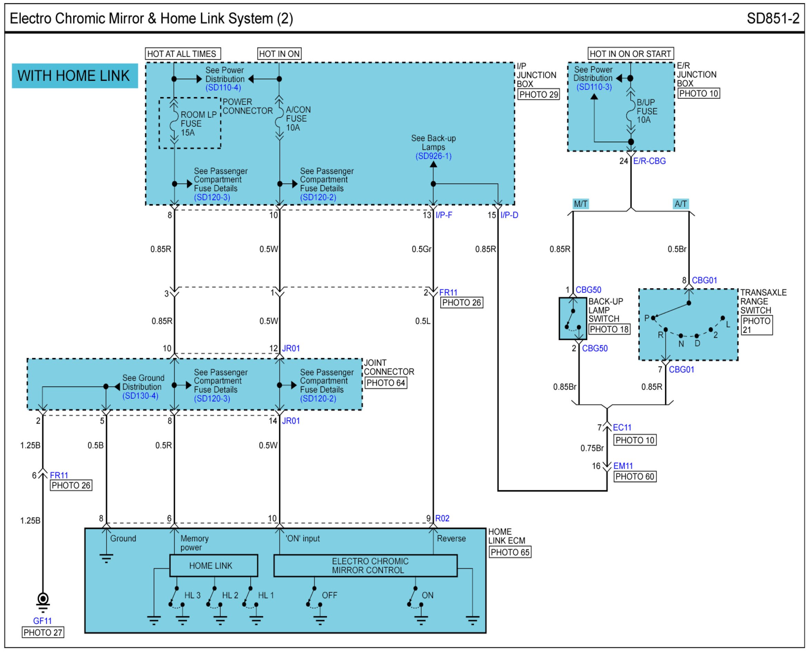Select the A/T branch label
Screen dimensions: 812x656
681,204
